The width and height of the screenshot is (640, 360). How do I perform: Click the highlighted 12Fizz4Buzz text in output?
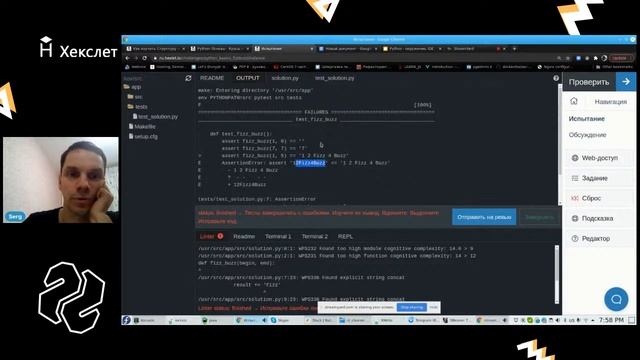coord(310,163)
